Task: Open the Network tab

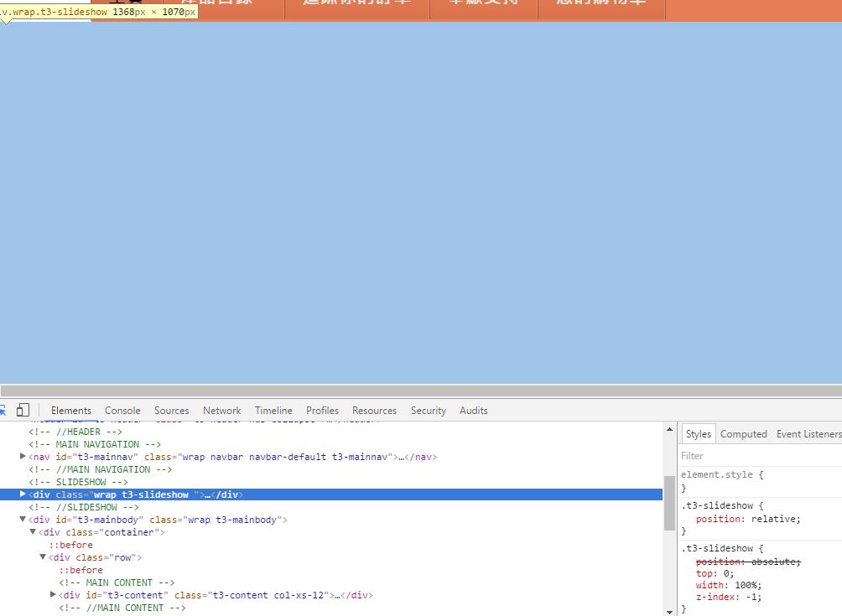Action: 221,411
